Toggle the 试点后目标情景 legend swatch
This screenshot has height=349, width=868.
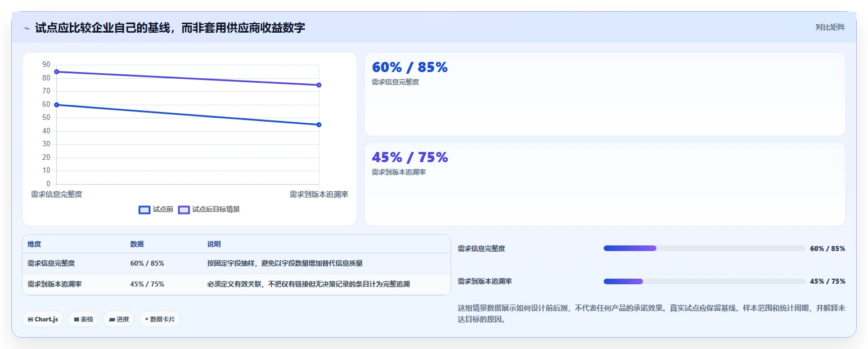[184, 209]
